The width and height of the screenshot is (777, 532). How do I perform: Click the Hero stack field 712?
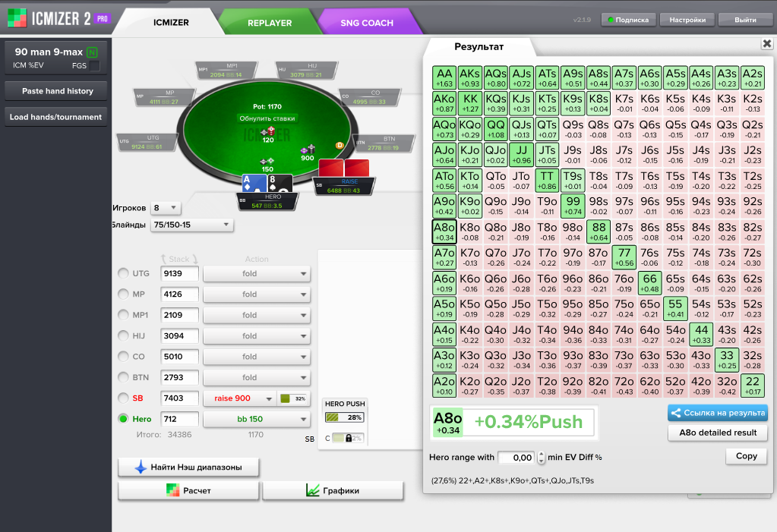click(180, 419)
